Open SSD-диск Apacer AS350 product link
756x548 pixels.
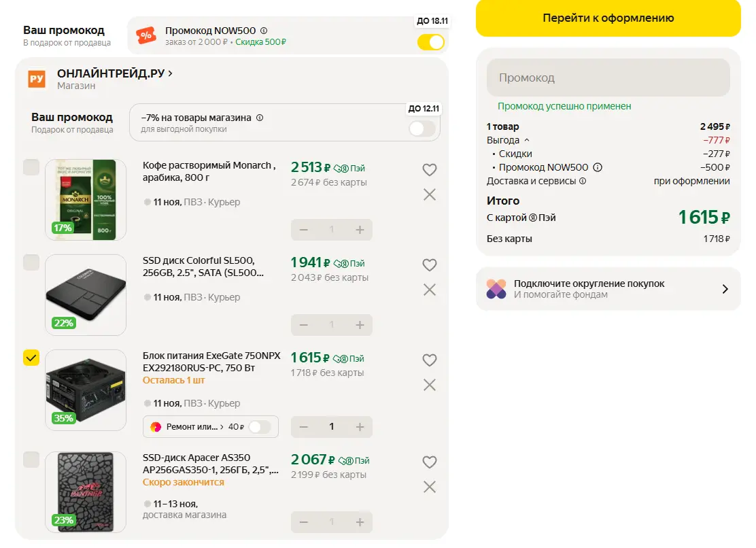coord(211,464)
